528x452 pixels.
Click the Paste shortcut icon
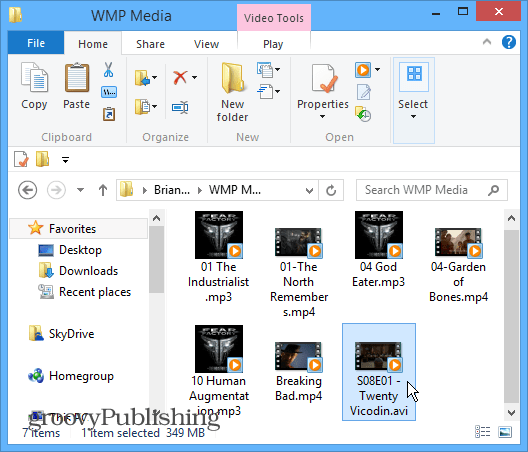(x=109, y=114)
